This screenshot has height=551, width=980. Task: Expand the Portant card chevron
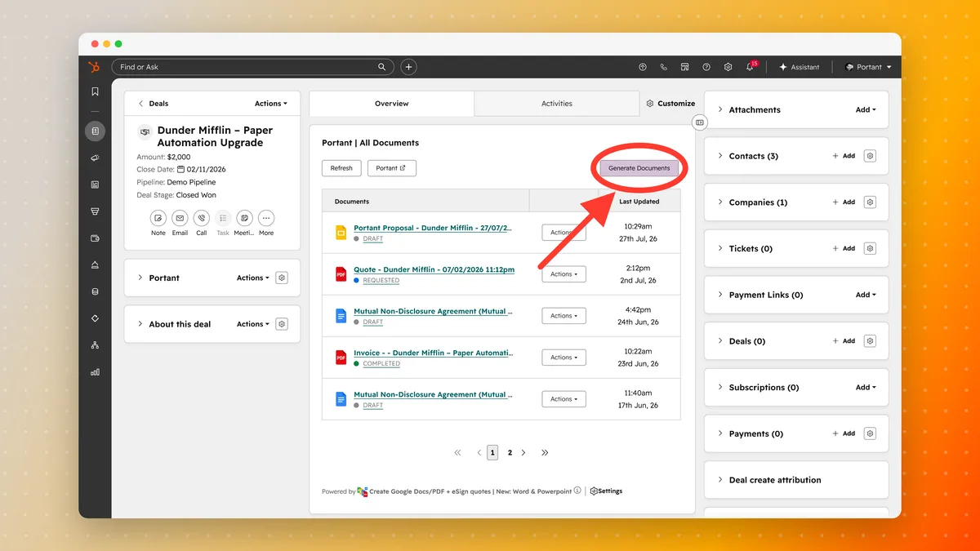tap(140, 278)
